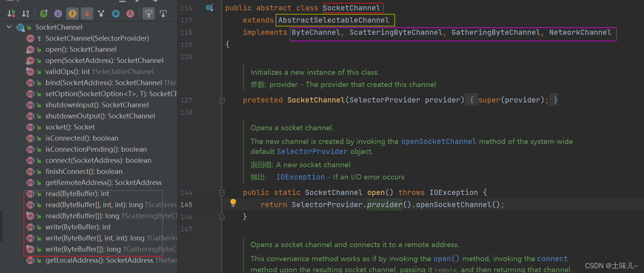Click protected key icon beside SocketChannel(SelectorProvider)
644x273 pixels.
pyautogui.click(x=39, y=38)
